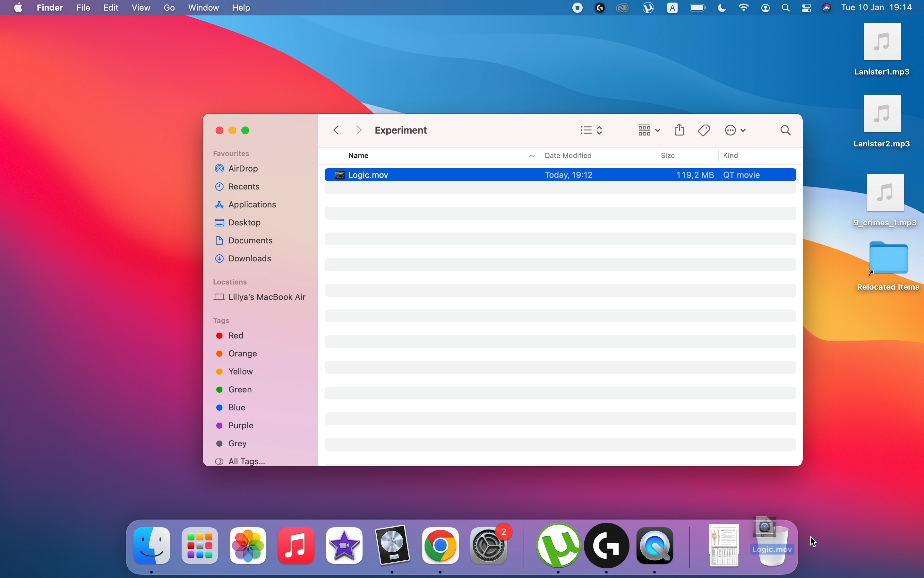Open the Window menu
Image resolution: width=924 pixels, height=578 pixels.
pos(204,8)
